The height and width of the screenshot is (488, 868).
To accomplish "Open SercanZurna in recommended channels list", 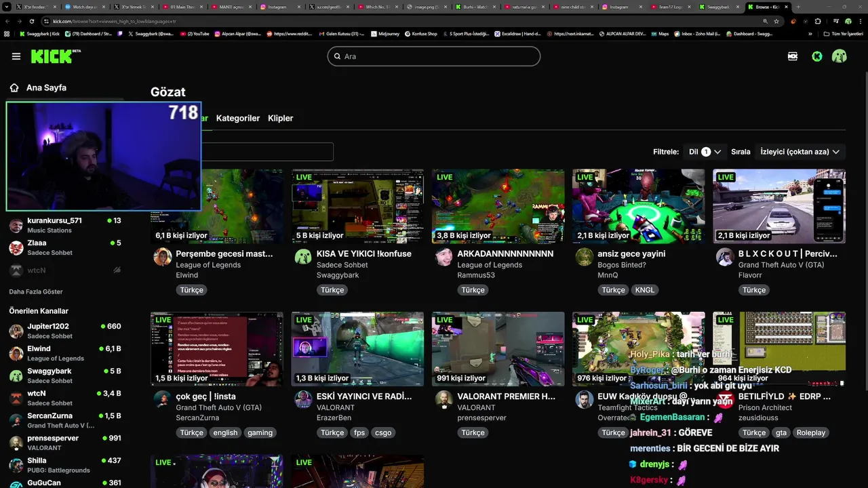I will [65, 420].
